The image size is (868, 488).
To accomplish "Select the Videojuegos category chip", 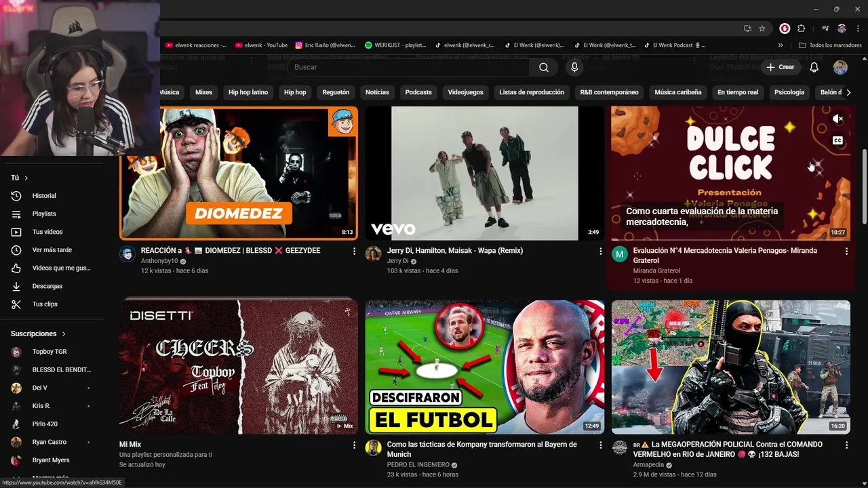I will (466, 92).
